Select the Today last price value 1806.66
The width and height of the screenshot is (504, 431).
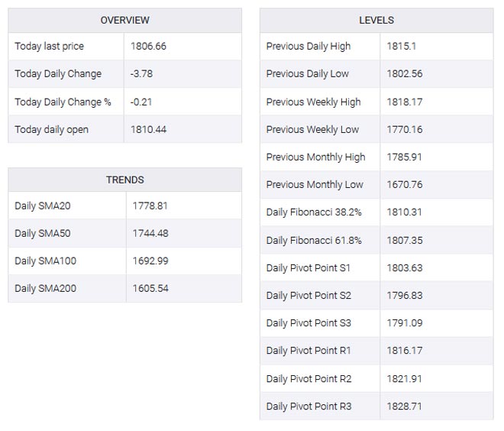pos(148,47)
